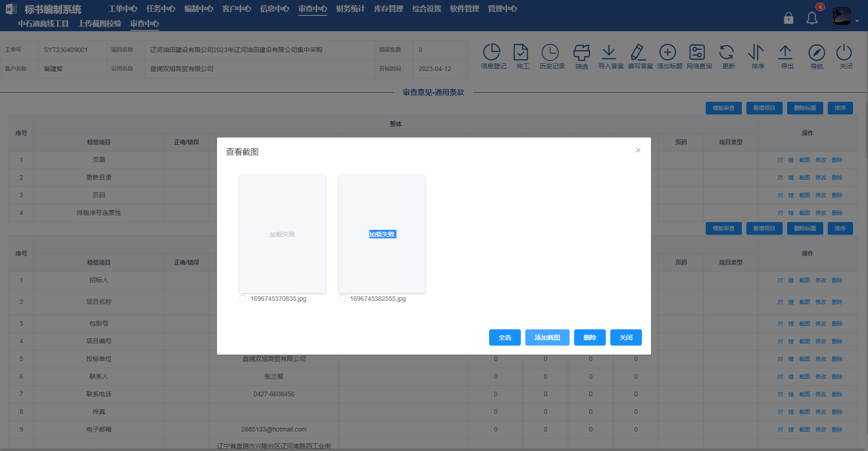
Task: Click 新增项目 button above the 整体 table
Action: pyautogui.click(x=764, y=108)
